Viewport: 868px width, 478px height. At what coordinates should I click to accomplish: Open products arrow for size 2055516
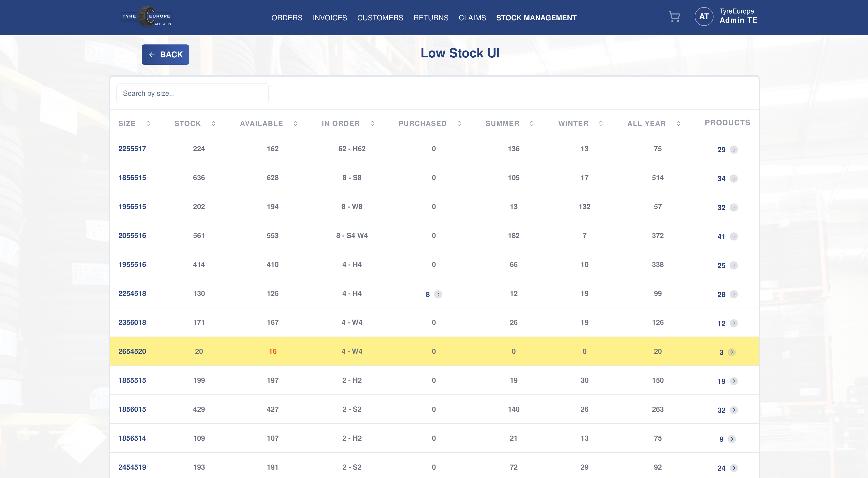pos(734,236)
